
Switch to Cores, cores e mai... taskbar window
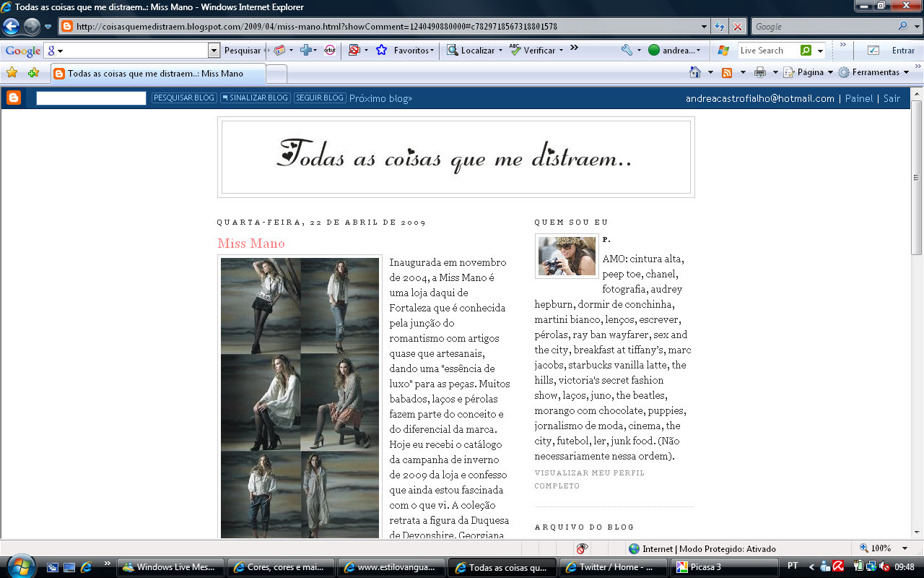click(281, 567)
